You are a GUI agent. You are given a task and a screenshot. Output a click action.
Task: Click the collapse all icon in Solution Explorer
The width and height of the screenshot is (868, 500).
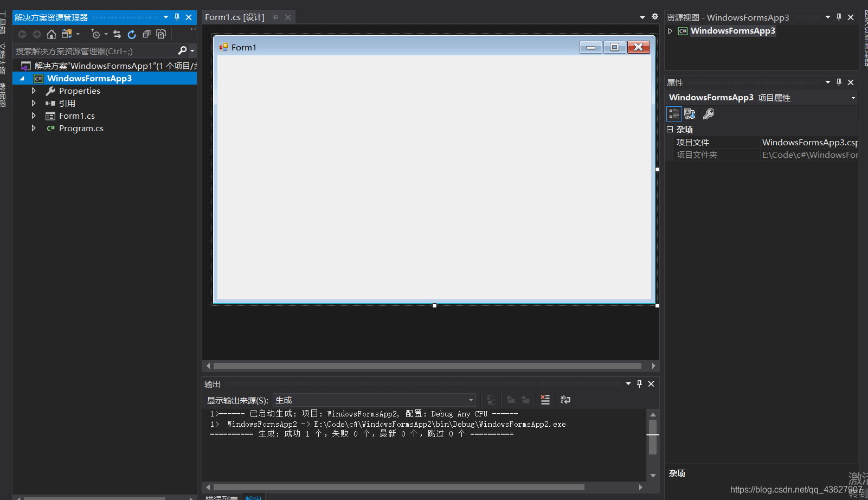[x=146, y=34]
